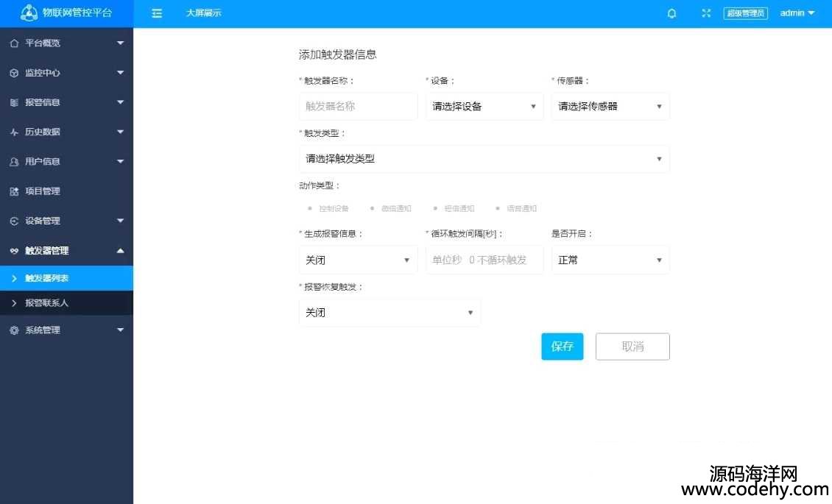Open the 请选择设备 dropdown

(x=484, y=107)
